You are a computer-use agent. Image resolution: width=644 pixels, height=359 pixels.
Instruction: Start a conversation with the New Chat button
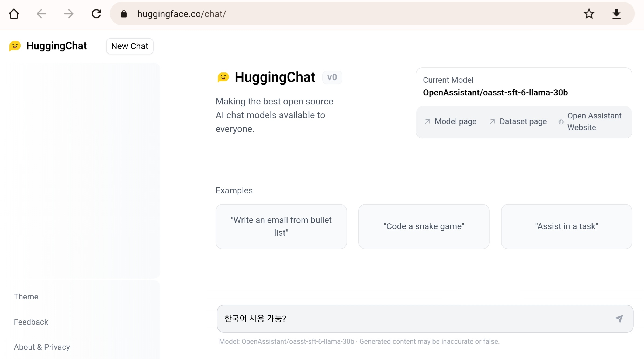[x=130, y=46]
